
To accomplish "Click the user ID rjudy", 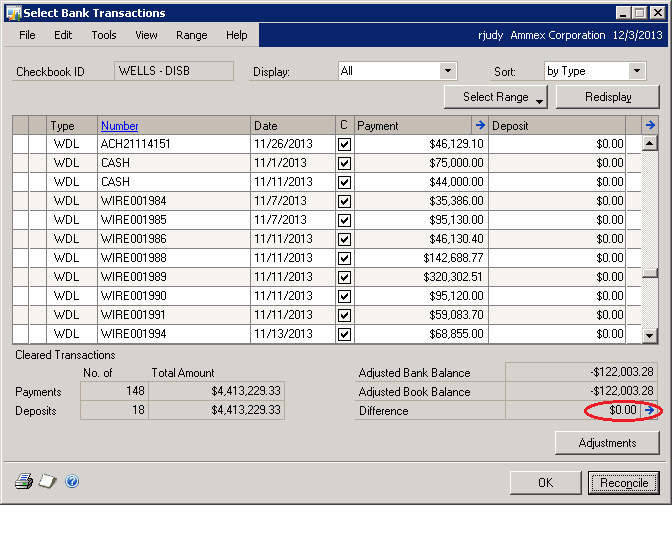I will point(491,35).
